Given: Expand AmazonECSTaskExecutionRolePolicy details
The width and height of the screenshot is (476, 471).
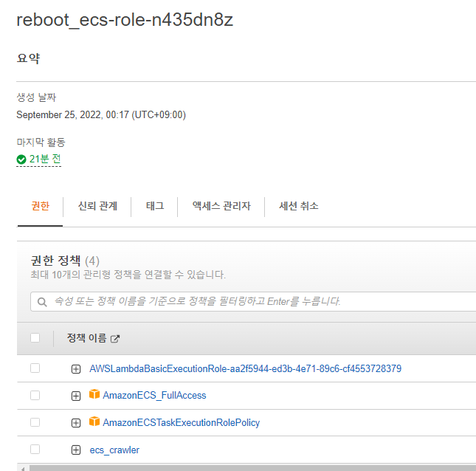Looking at the screenshot, I should click(x=76, y=423).
